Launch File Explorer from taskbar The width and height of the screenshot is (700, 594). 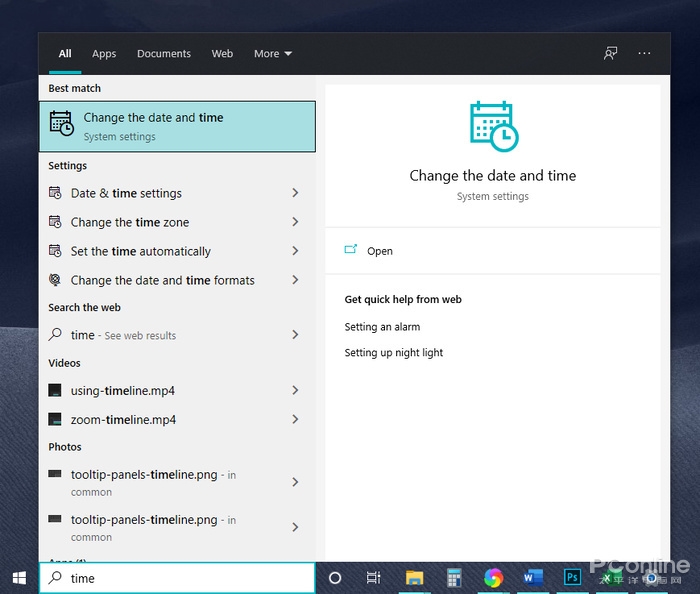[414, 578]
